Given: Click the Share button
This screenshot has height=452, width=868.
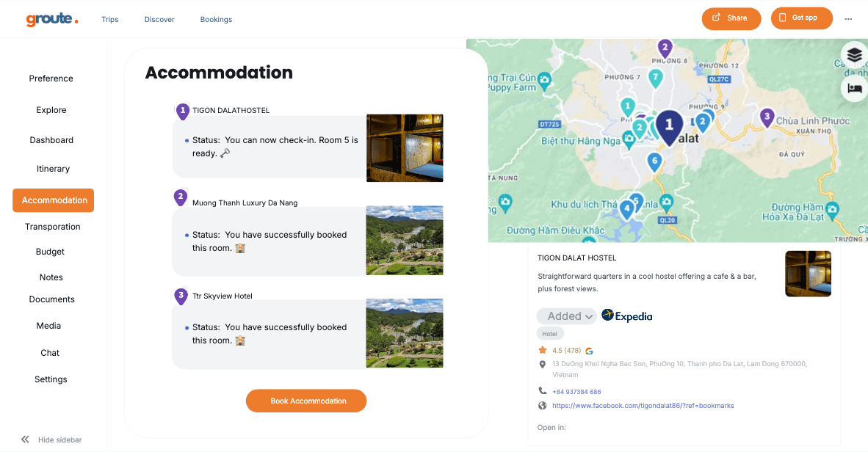Looking at the screenshot, I should click(731, 18).
